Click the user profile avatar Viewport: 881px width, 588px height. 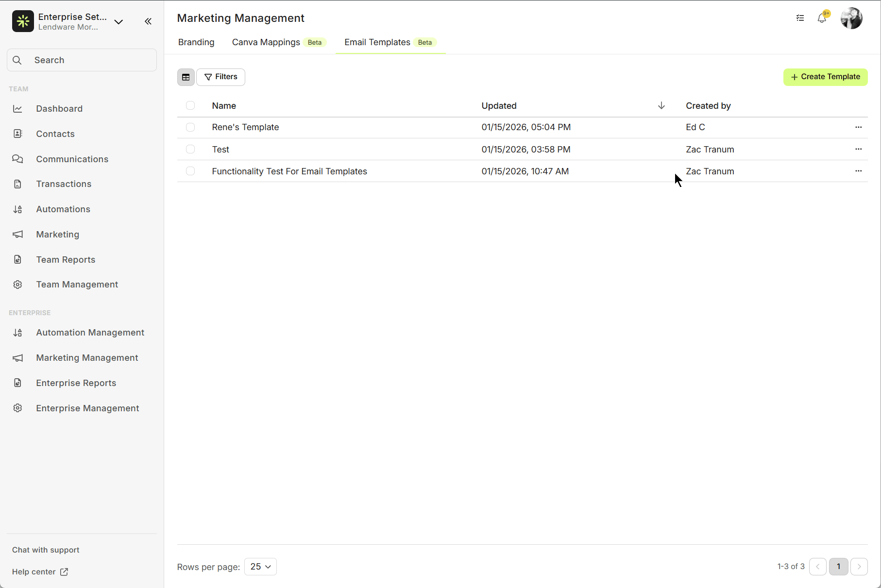pyautogui.click(x=851, y=18)
